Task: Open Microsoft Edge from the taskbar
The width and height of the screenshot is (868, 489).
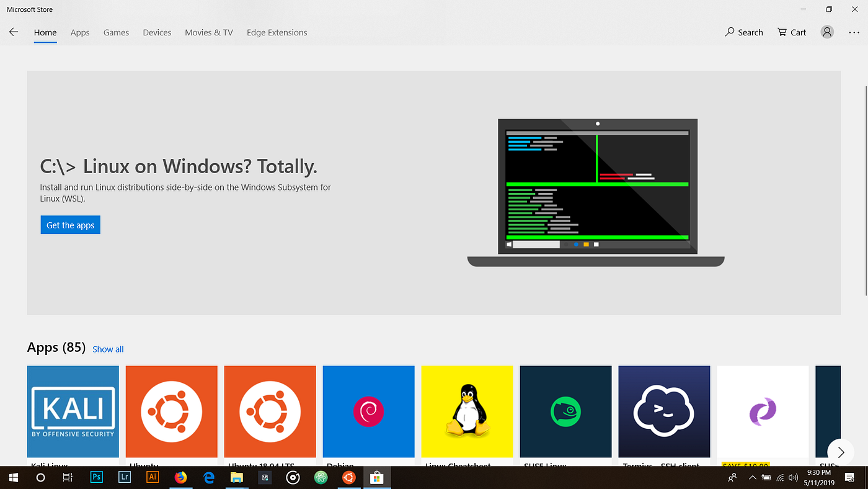Action: [209, 477]
